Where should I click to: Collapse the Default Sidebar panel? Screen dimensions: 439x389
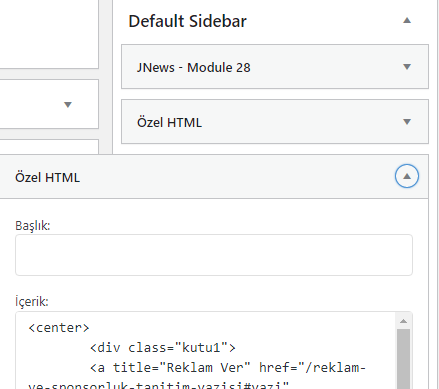(x=407, y=21)
